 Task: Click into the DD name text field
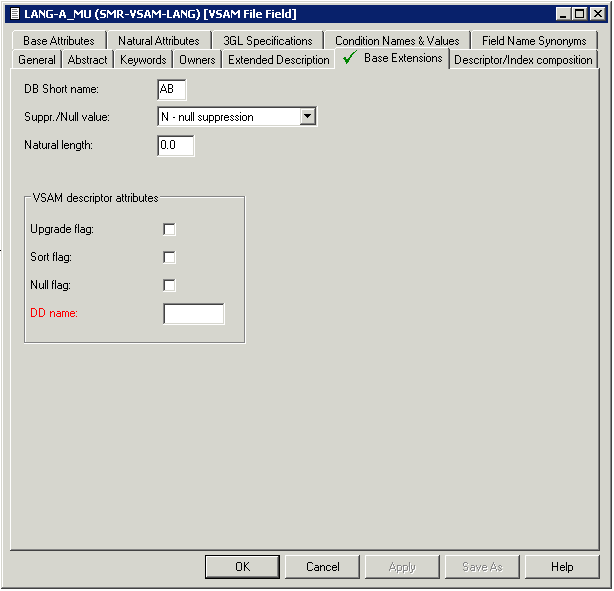coord(194,315)
